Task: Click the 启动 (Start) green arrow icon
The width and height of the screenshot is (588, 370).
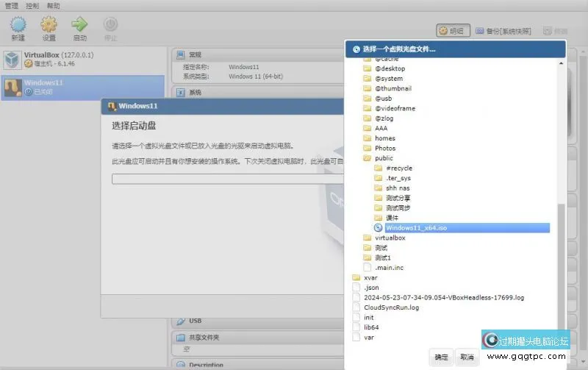Action: [79, 24]
